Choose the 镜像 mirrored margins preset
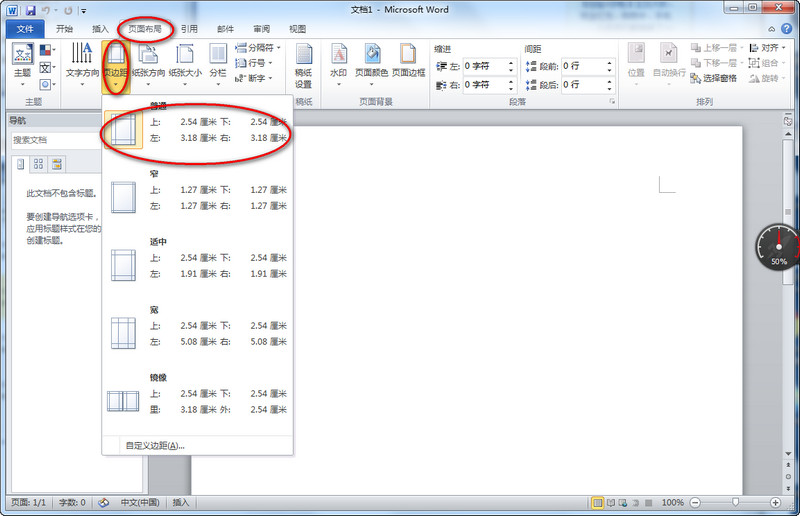Screen dimensions: 800x516 pos(197,399)
